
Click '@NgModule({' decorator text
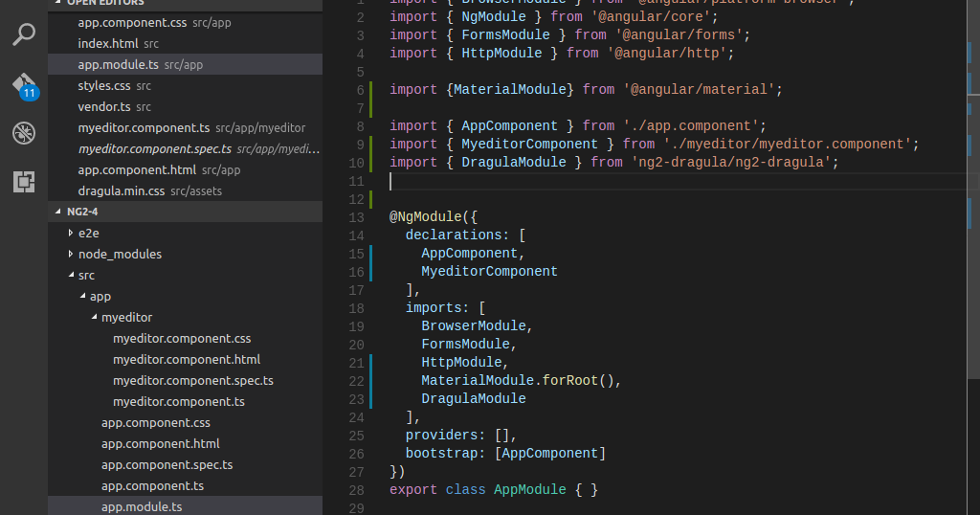(434, 217)
